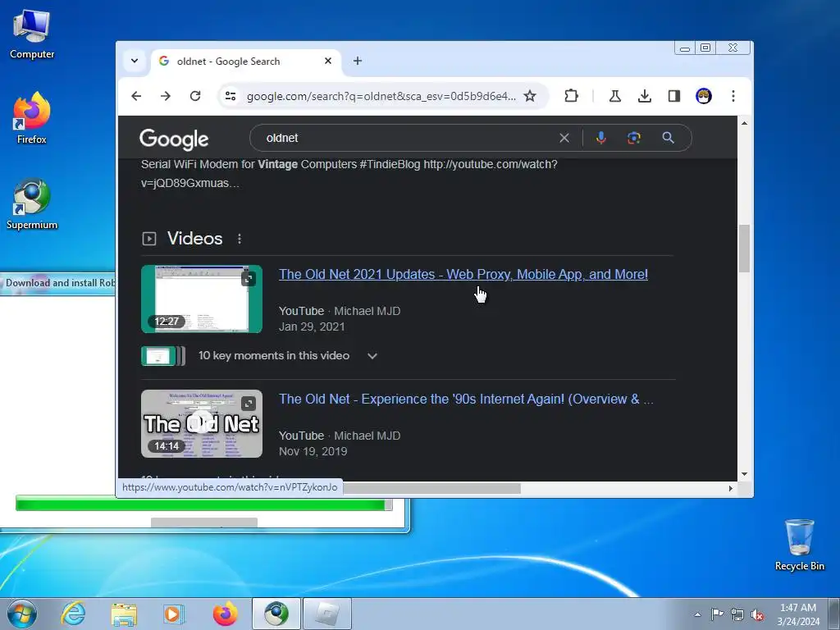Open Windows Media Player from taskbar
The height and width of the screenshot is (630, 840).
pyautogui.click(x=174, y=614)
